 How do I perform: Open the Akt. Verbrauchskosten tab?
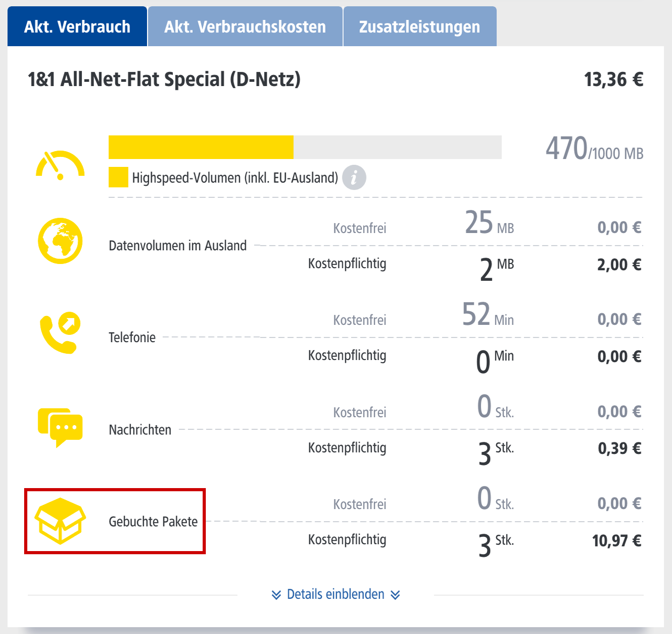point(245,26)
